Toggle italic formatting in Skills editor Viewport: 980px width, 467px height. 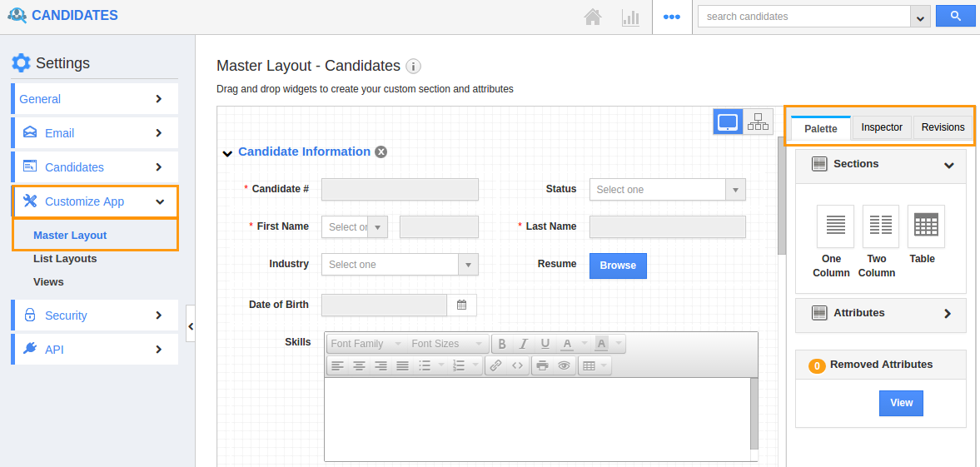tap(524, 344)
